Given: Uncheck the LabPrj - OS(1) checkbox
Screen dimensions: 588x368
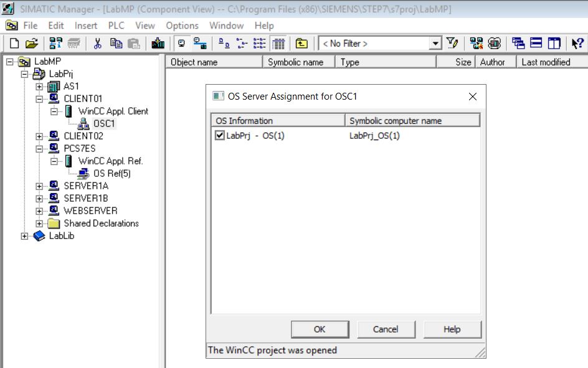Looking at the screenshot, I should (220, 135).
